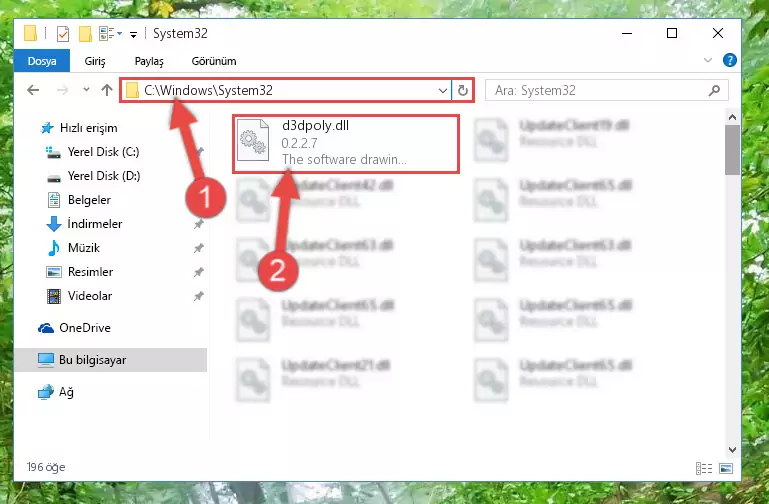Click the New folder quick access icon

point(85,34)
